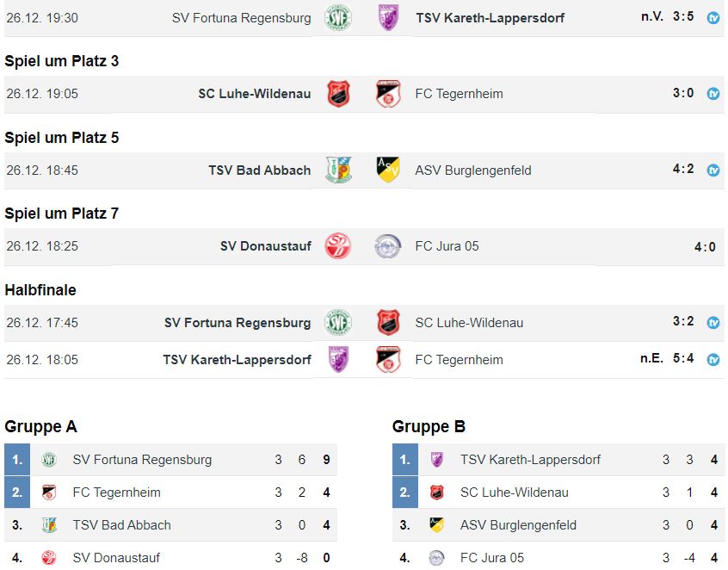Open FC Tegernheim in the 18:05 Halbfinale

pos(459,360)
